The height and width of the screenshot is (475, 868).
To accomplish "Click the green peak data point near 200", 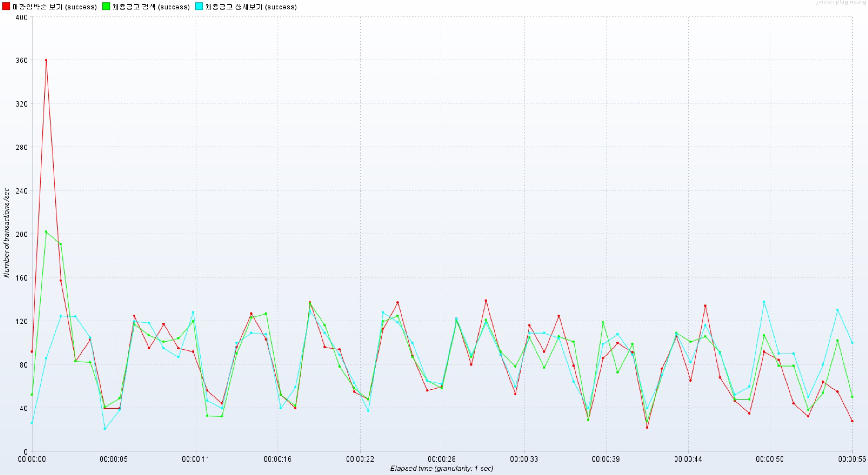I will point(46,232).
